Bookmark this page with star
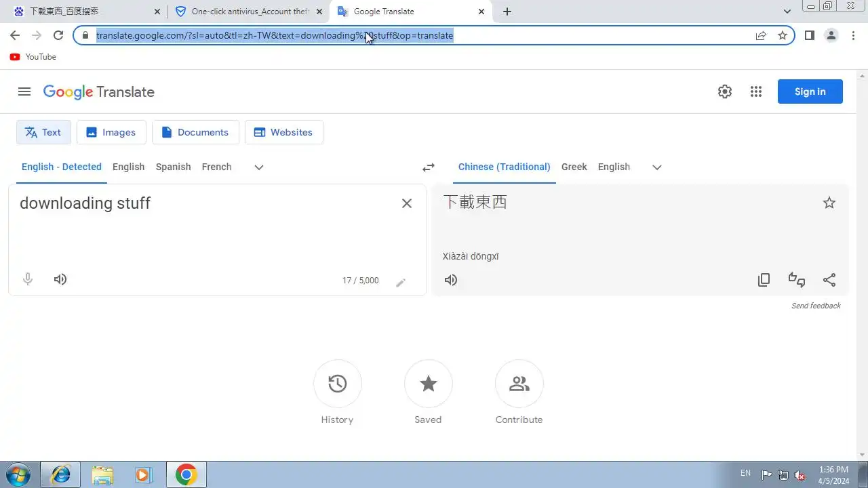The height and width of the screenshot is (488, 868). click(x=783, y=35)
